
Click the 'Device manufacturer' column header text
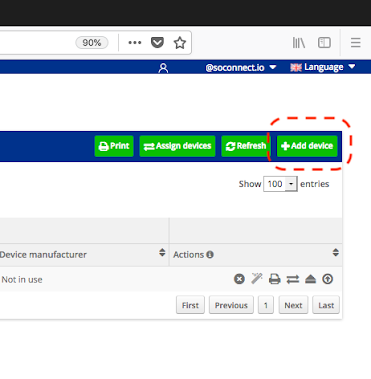pyautogui.click(x=43, y=255)
